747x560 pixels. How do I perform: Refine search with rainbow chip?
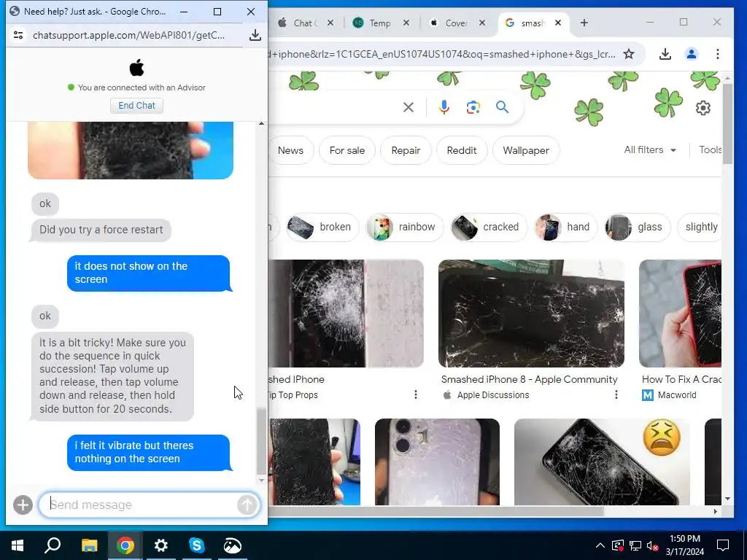pos(404,227)
